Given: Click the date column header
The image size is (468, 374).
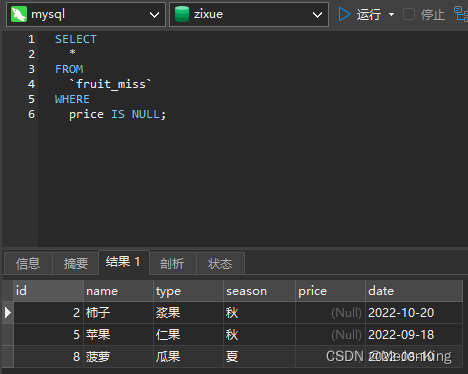Looking at the screenshot, I should click(414, 291).
